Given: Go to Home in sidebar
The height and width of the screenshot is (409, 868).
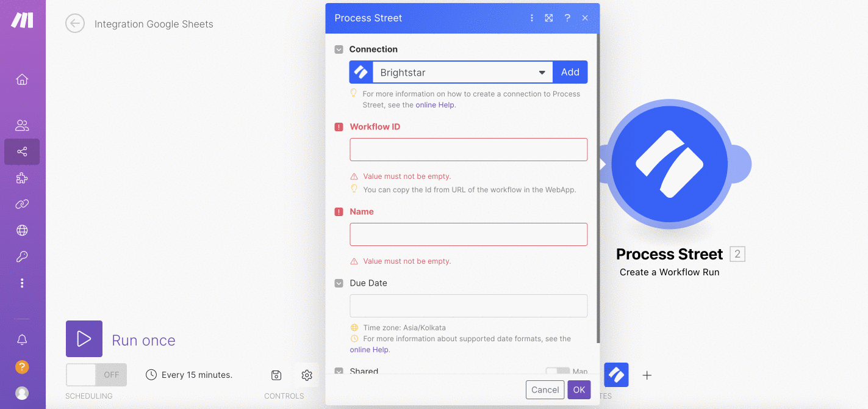Looking at the screenshot, I should click(22, 79).
